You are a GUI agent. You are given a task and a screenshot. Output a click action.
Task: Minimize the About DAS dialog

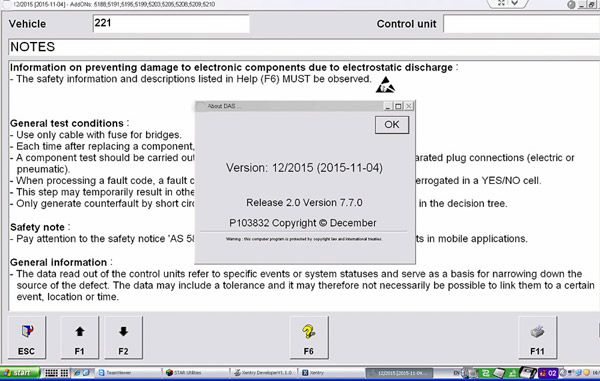tap(388, 106)
